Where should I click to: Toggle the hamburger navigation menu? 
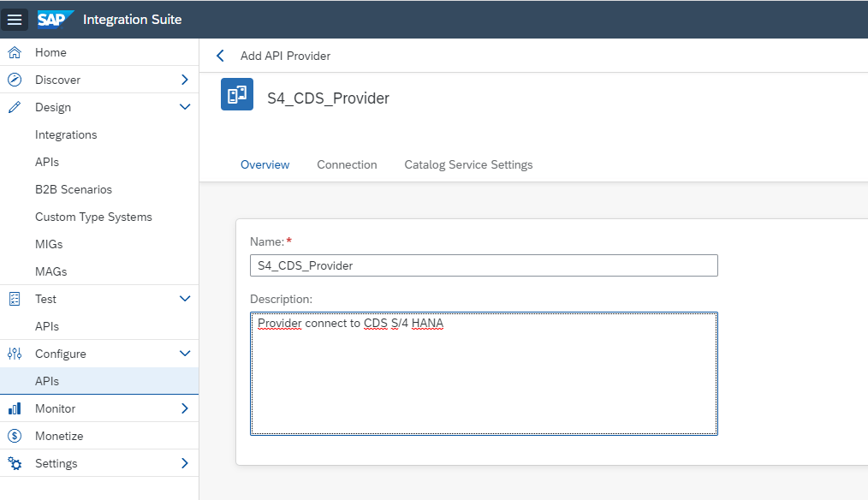15,19
